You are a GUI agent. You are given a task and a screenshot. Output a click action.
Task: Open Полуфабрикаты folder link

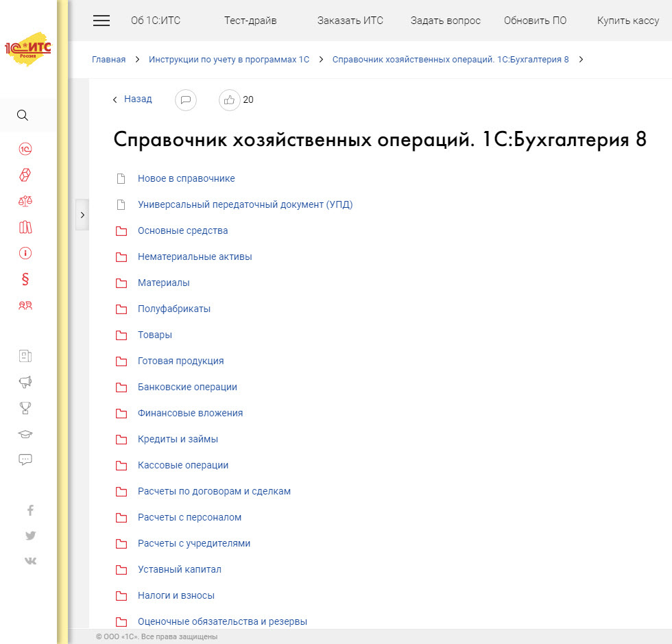tap(174, 309)
